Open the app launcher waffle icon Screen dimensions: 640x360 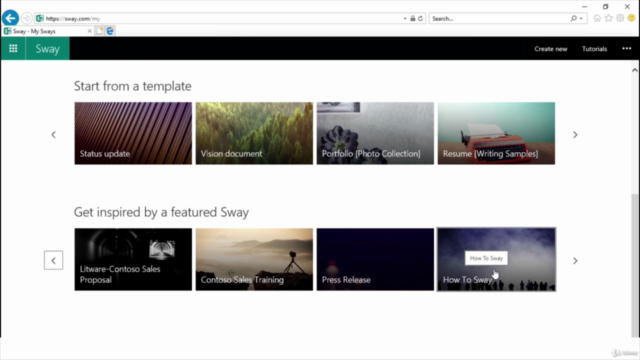tap(13, 49)
